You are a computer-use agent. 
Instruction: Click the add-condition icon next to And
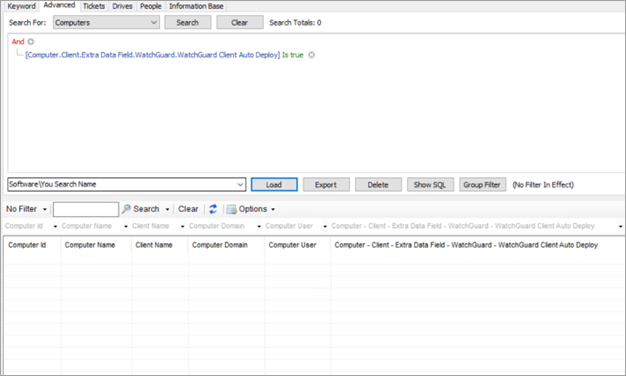coord(31,42)
